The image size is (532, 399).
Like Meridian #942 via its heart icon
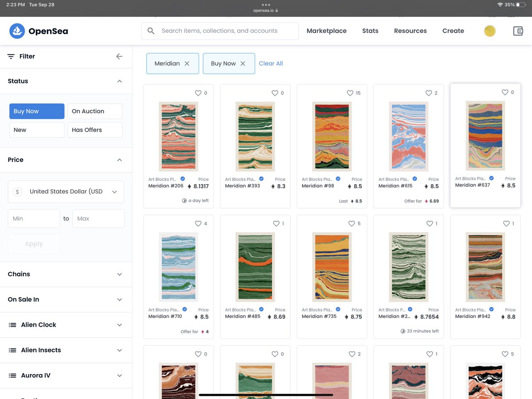(506, 224)
